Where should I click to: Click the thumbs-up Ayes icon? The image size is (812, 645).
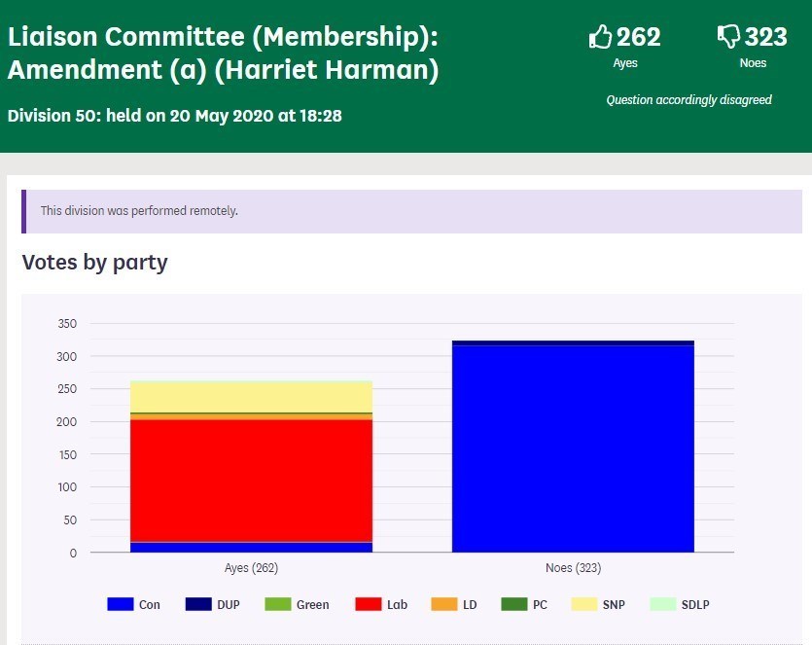click(x=601, y=38)
